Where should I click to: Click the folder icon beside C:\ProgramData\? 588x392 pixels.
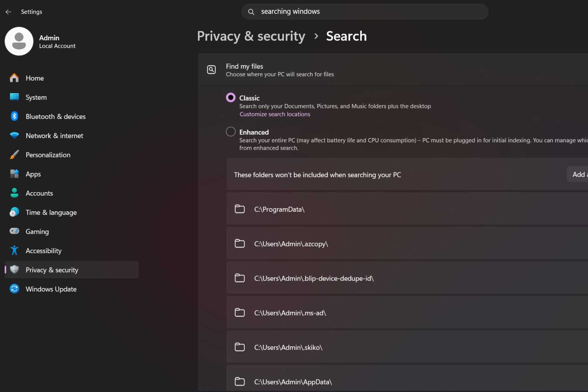coord(240,209)
